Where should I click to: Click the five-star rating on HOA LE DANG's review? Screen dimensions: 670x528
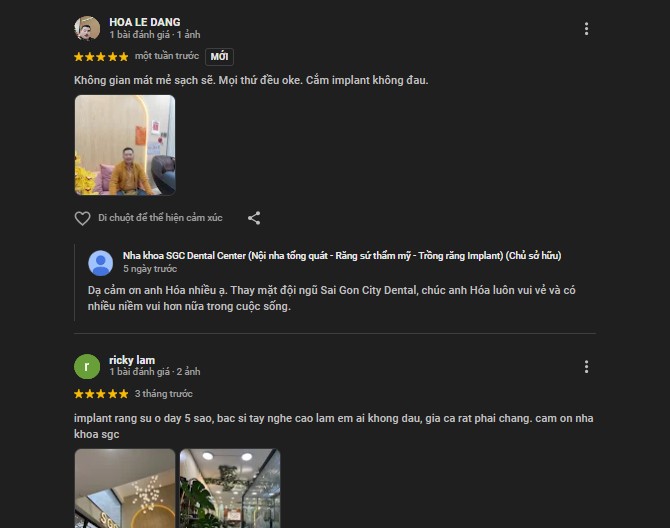[101, 56]
